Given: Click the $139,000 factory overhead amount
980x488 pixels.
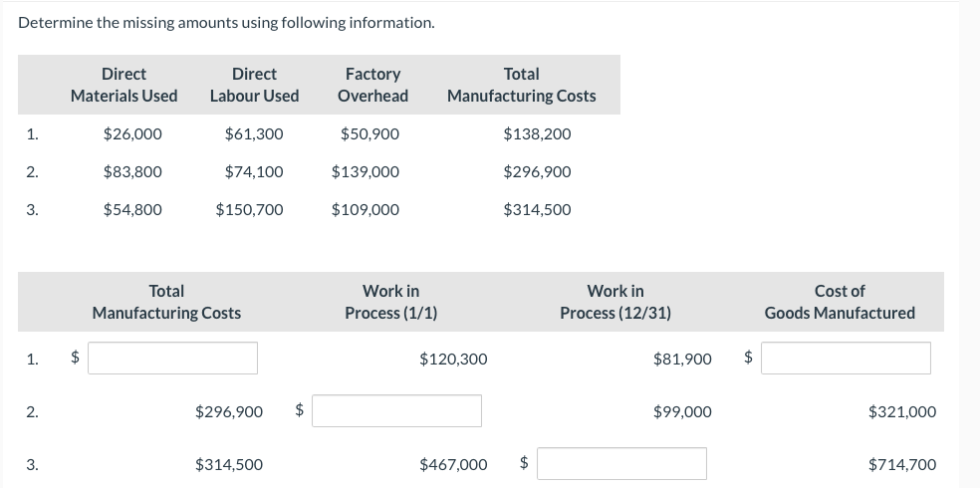Looking at the screenshot, I should [366, 171].
